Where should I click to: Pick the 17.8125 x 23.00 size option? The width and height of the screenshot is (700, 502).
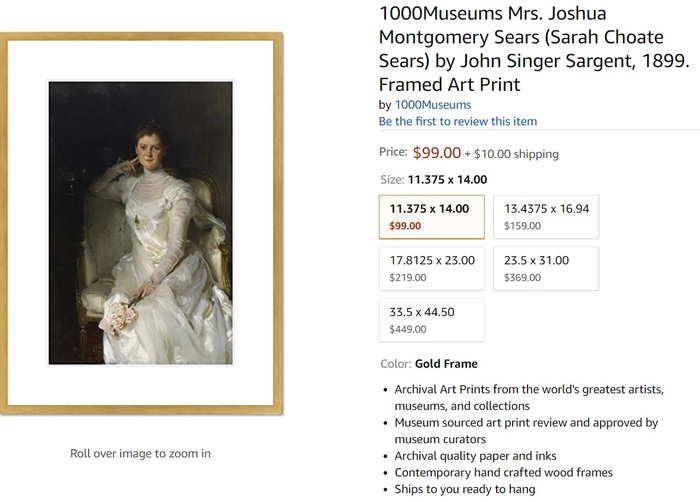pyautogui.click(x=431, y=268)
